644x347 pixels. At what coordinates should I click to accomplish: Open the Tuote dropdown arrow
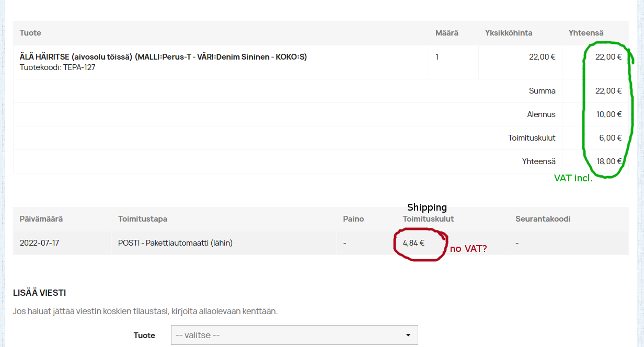(x=408, y=335)
